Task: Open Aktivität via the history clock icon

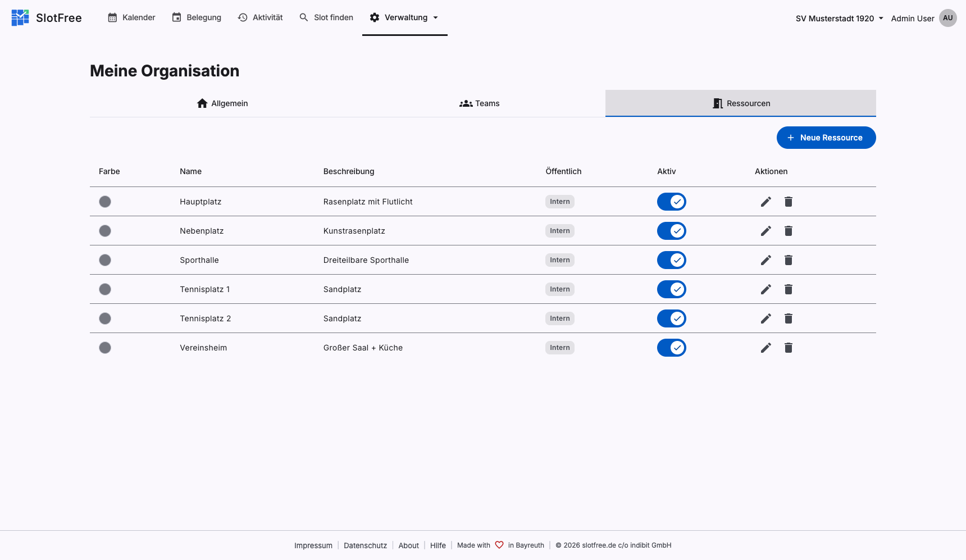Action: [x=243, y=17]
